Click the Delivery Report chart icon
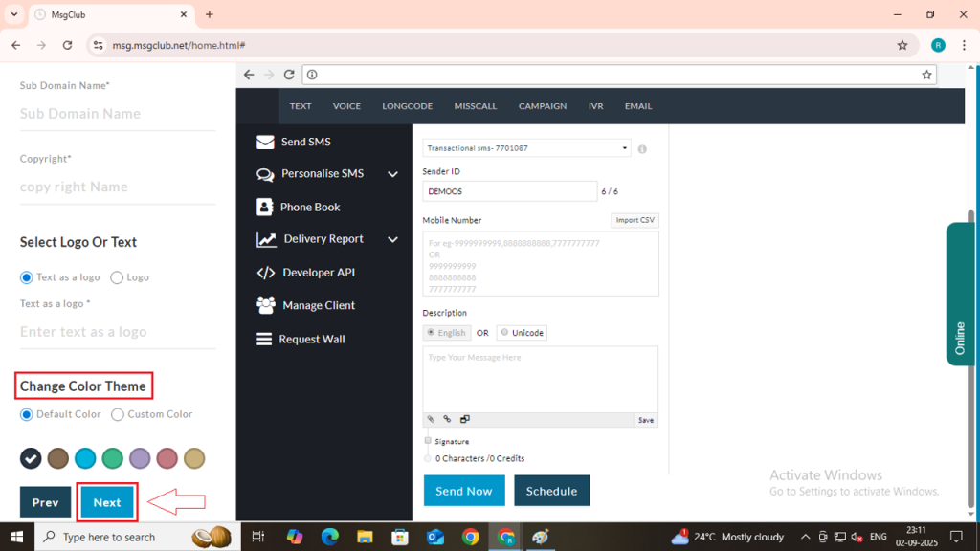This screenshot has height=551, width=980. tap(266, 239)
